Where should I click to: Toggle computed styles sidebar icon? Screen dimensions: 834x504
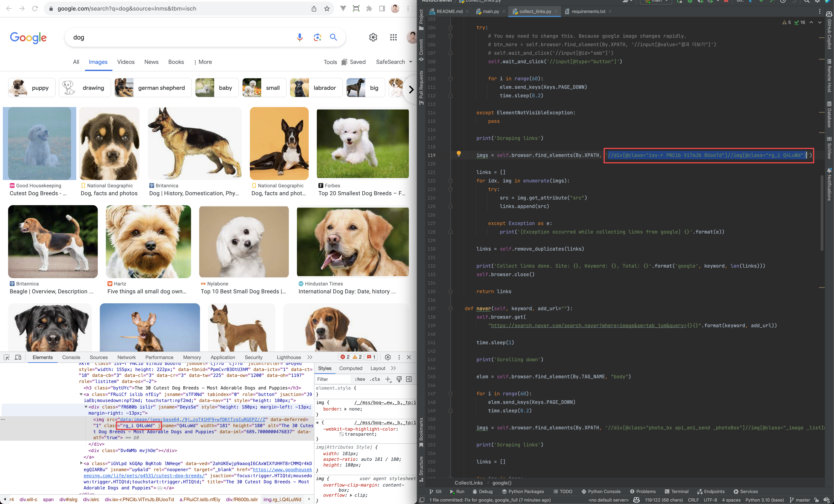pyautogui.click(x=409, y=379)
